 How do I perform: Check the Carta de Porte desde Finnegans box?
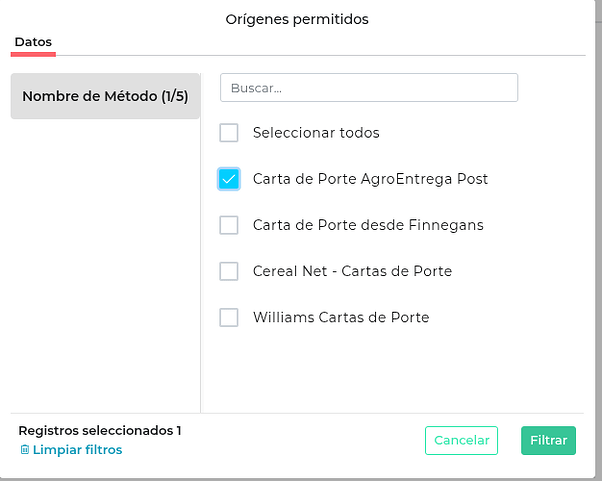point(229,225)
